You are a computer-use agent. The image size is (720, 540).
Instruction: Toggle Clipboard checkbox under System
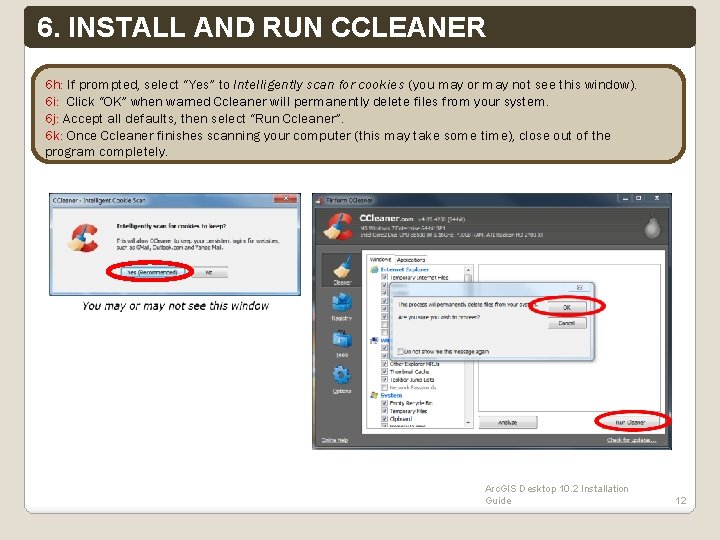tap(385, 419)
